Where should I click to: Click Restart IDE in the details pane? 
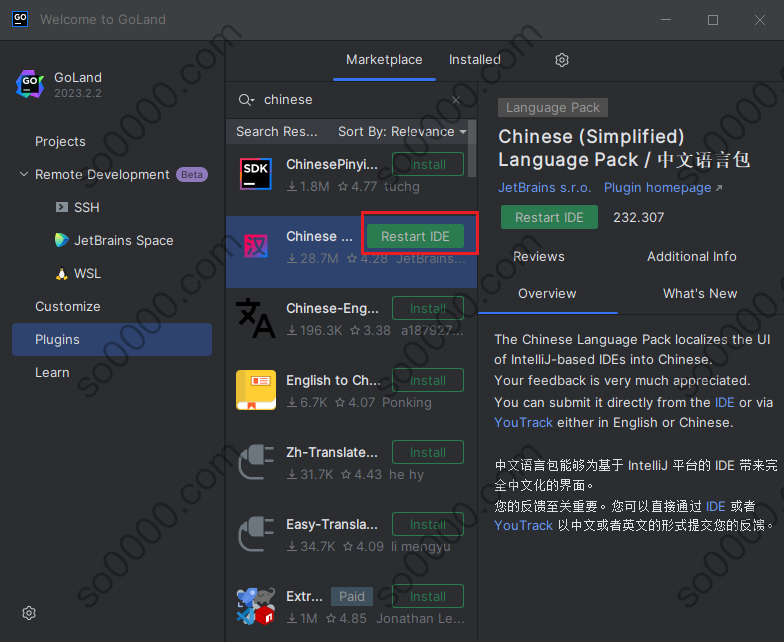click(549, 217)
